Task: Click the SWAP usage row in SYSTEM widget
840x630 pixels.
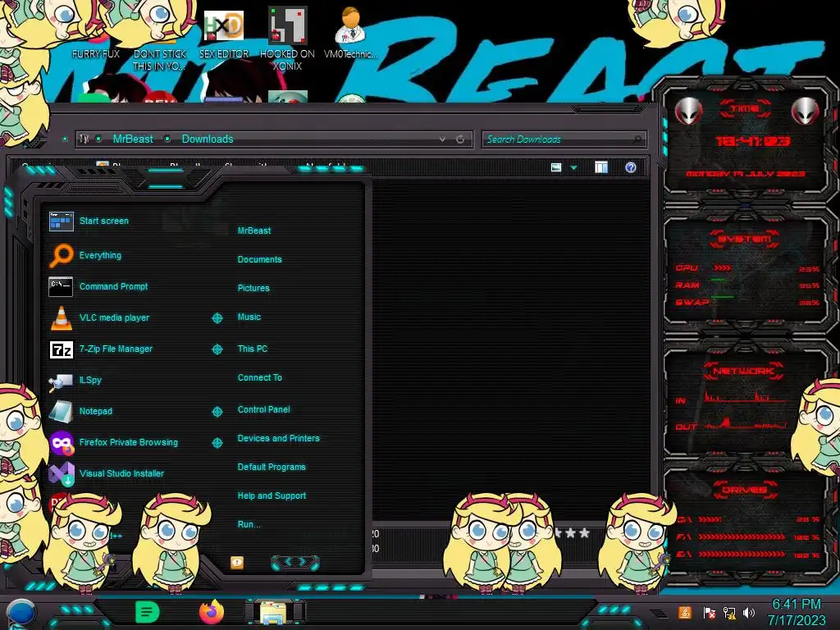Action: tap(747, 303)
